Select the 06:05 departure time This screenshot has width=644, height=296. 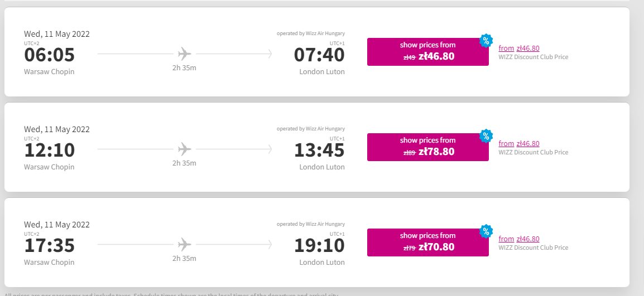point(49,55)
